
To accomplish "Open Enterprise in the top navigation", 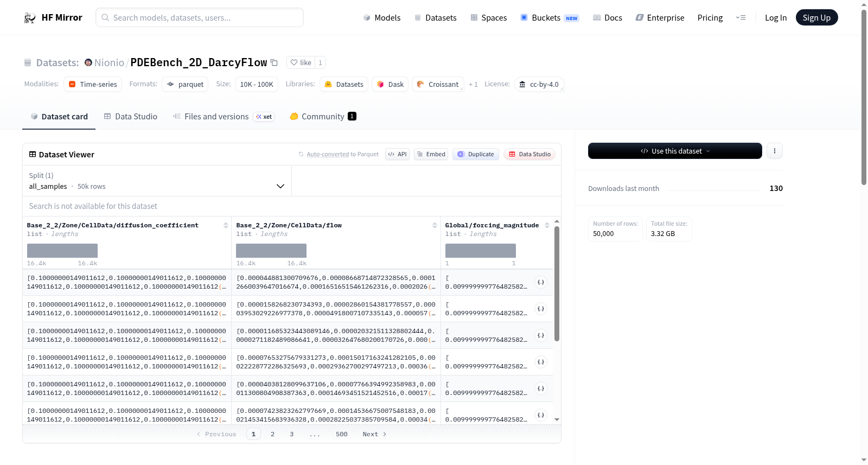I will pos(660,17).
